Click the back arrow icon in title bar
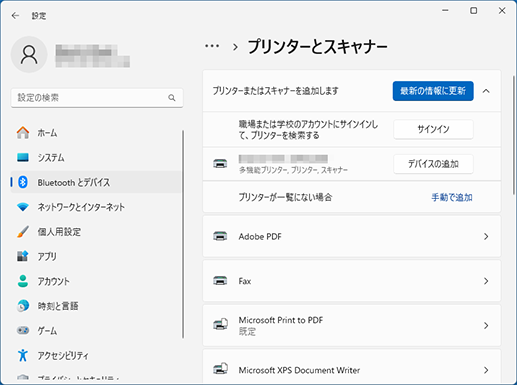Image resolution: width=517 pixels, height=385 pixels. point(15,16)
